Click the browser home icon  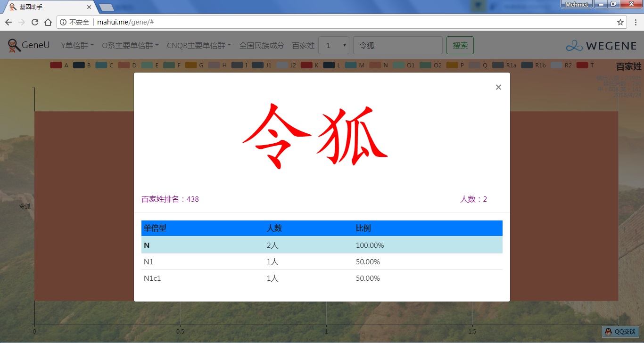coord(48,22)
